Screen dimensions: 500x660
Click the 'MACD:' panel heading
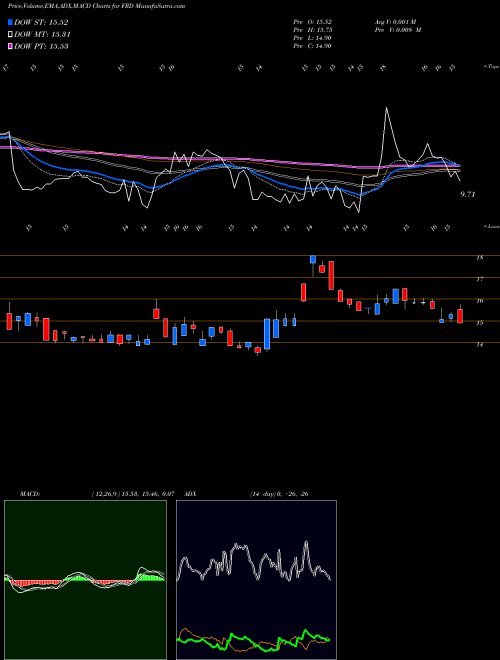[x=29, y=494]
